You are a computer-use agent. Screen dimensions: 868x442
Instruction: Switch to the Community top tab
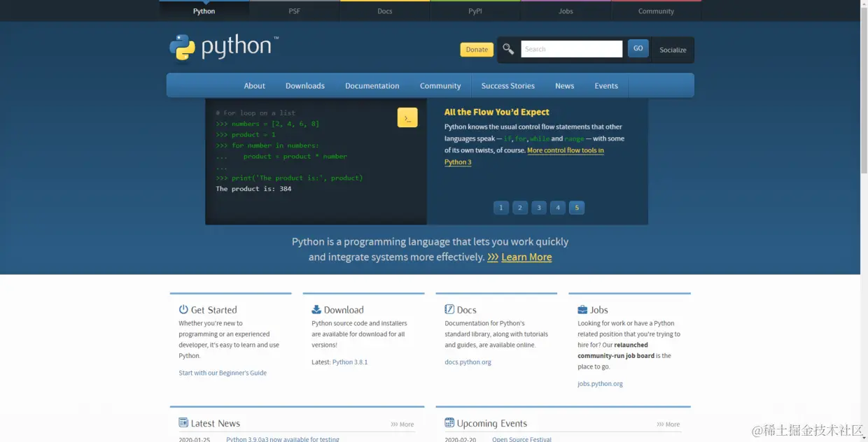point(656,11)
